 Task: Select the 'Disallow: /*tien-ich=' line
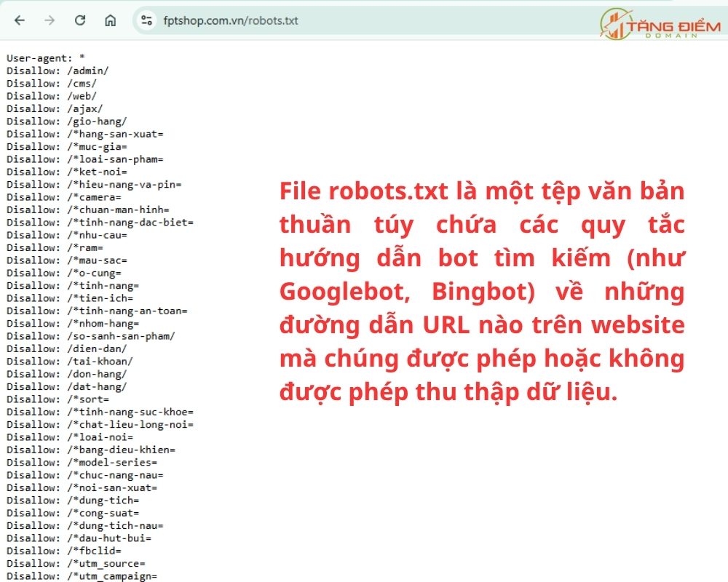pyautogui.click(x=70, y=298)
